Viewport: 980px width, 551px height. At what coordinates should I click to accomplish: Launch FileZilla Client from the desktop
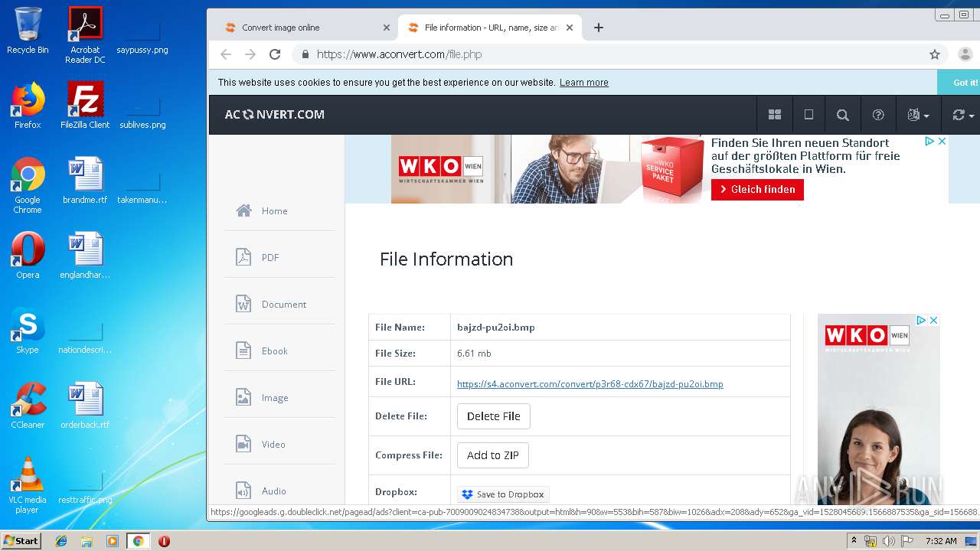click(85, 106)
